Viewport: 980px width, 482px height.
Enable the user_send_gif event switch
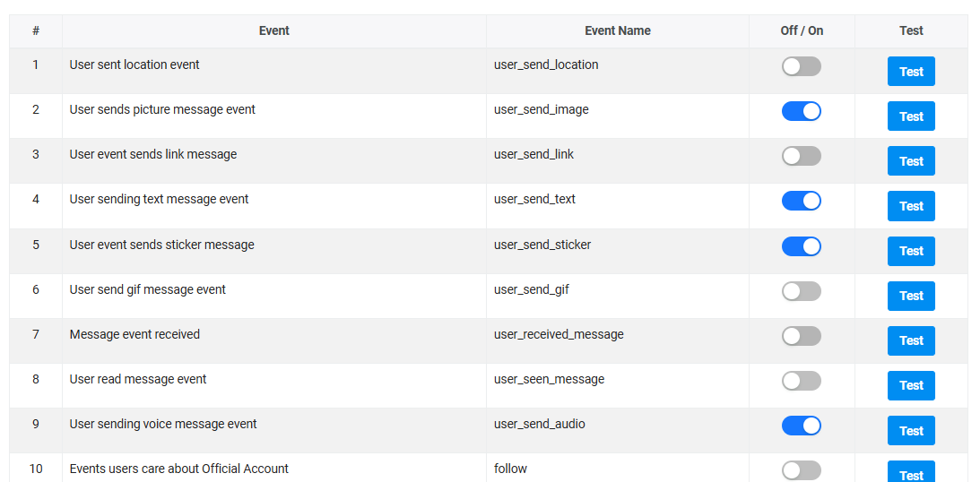point(802,291)
